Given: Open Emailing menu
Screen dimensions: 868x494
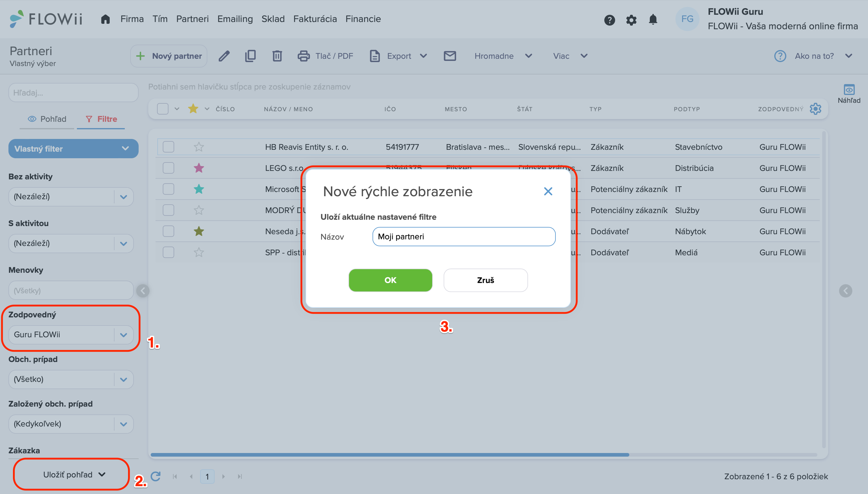Looking at the screenshot, I should 235,19.
